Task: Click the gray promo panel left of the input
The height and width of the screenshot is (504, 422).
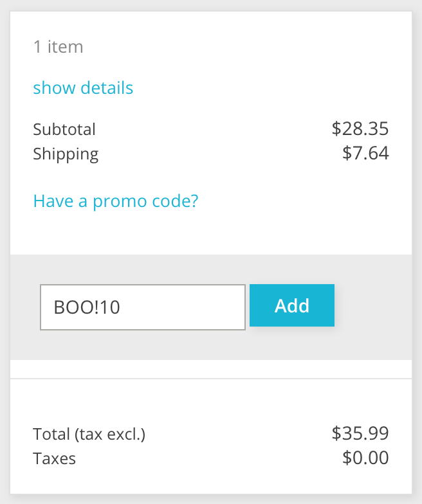Action: pyautogui.click(x=24, y=307)
